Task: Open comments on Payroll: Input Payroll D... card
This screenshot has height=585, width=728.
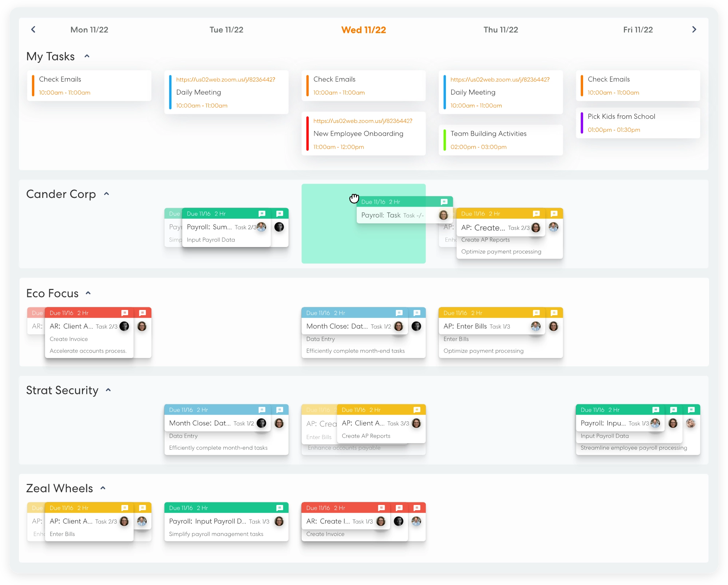Action: click(280, 508)
